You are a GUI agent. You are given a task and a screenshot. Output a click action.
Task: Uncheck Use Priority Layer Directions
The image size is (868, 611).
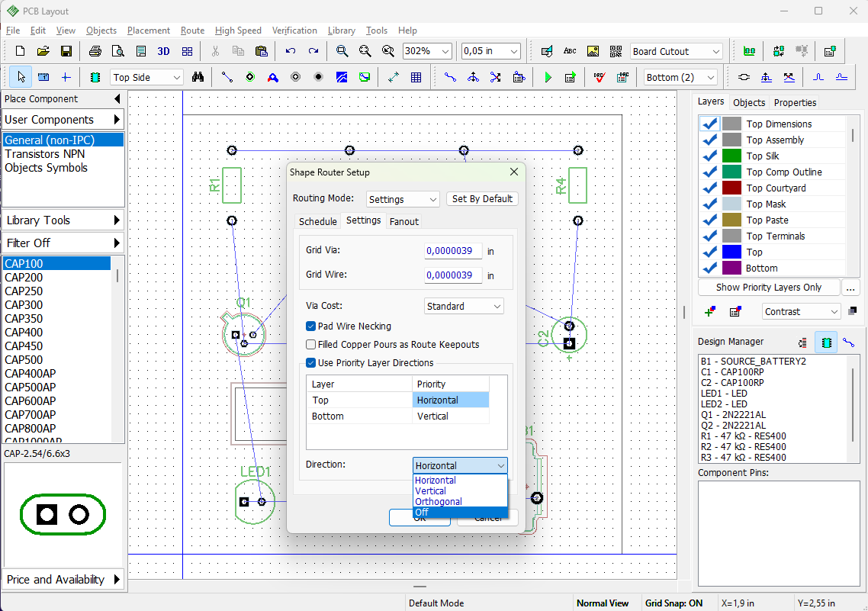(310, 363)
